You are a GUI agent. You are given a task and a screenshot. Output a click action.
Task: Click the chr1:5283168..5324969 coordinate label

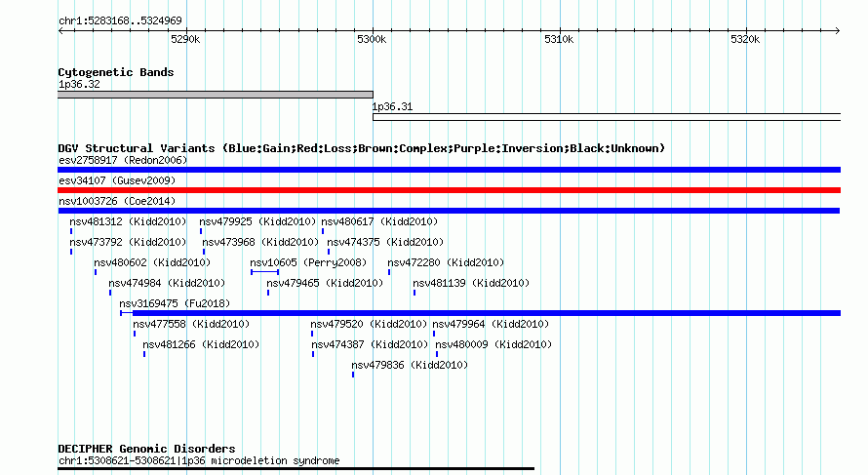point(120,20)
